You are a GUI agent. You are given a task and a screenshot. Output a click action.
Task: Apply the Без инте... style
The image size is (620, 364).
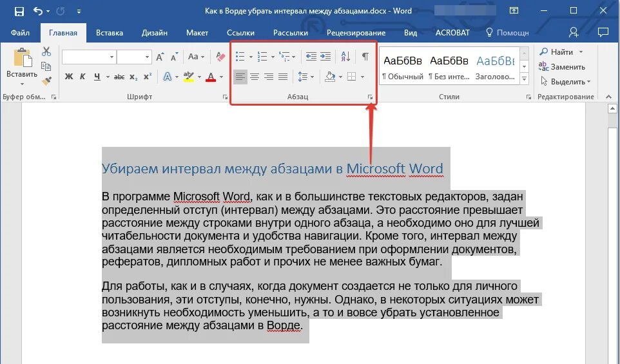tap(449, 66)
